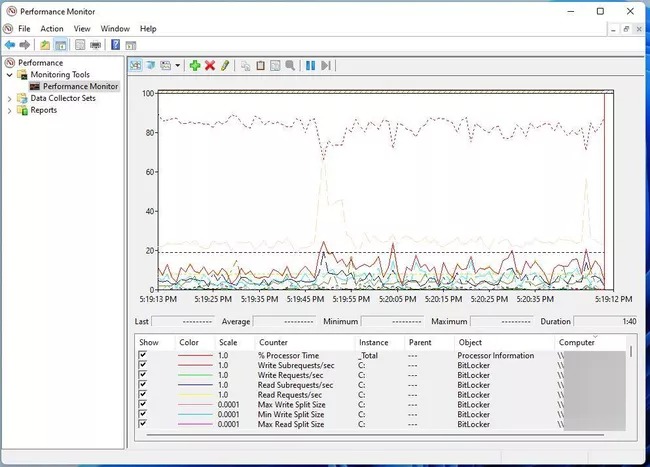Open console system menu icon beside File
Viewport: 650px width, 467px height.
8,29
